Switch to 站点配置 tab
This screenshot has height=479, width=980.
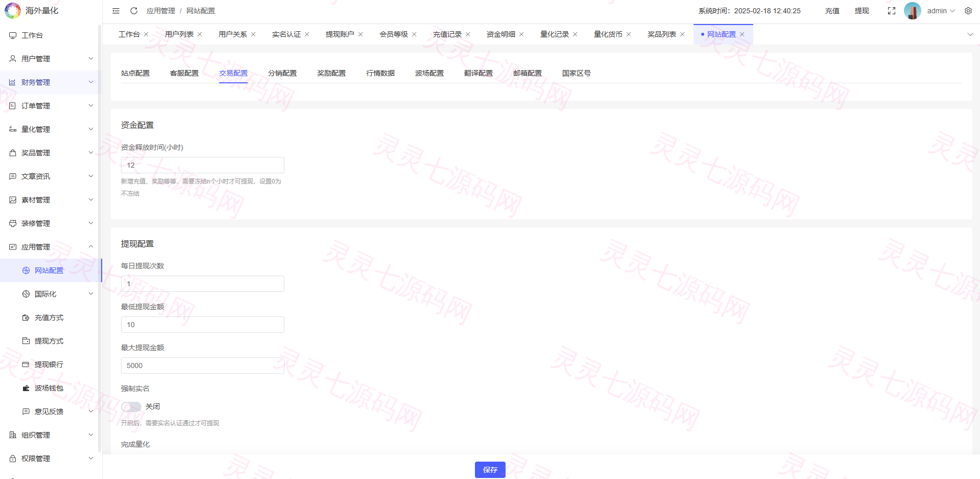(135, 73)
